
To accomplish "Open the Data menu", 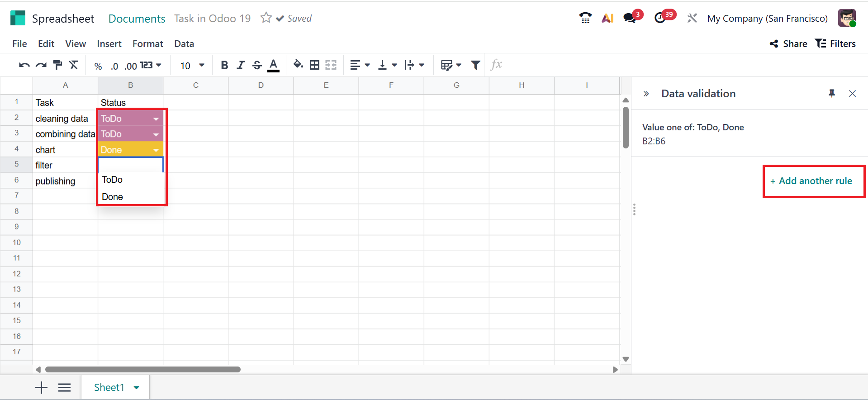I will (184, 44).
